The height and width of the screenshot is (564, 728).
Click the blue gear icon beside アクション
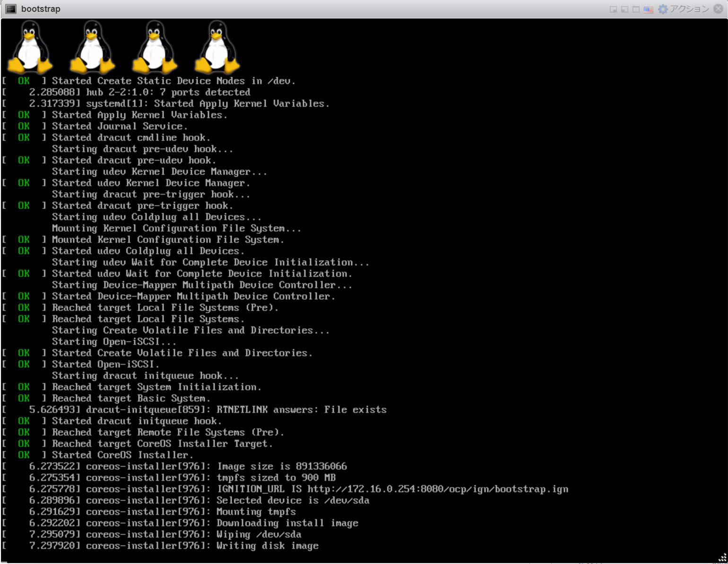[x=663, y=9]
